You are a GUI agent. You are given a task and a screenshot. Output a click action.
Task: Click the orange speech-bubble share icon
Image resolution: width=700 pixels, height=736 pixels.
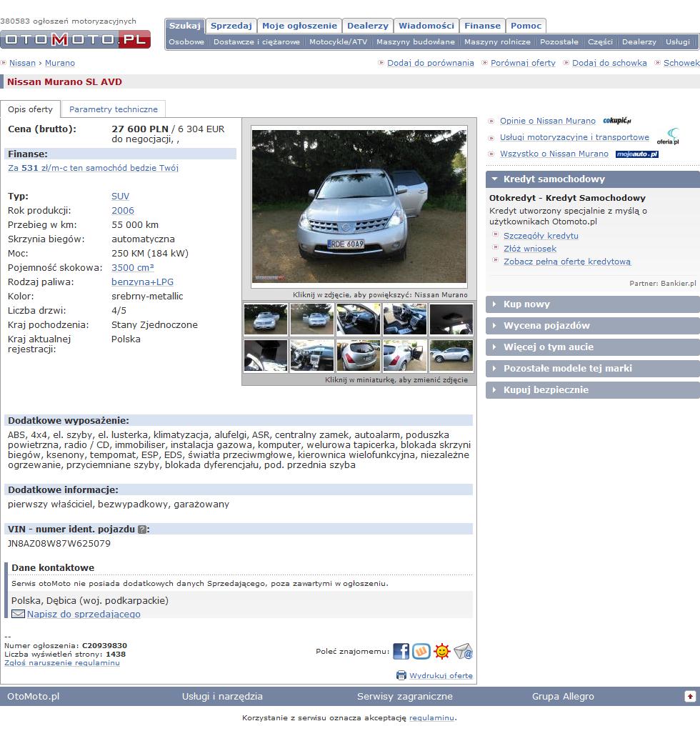coord(421,651)
